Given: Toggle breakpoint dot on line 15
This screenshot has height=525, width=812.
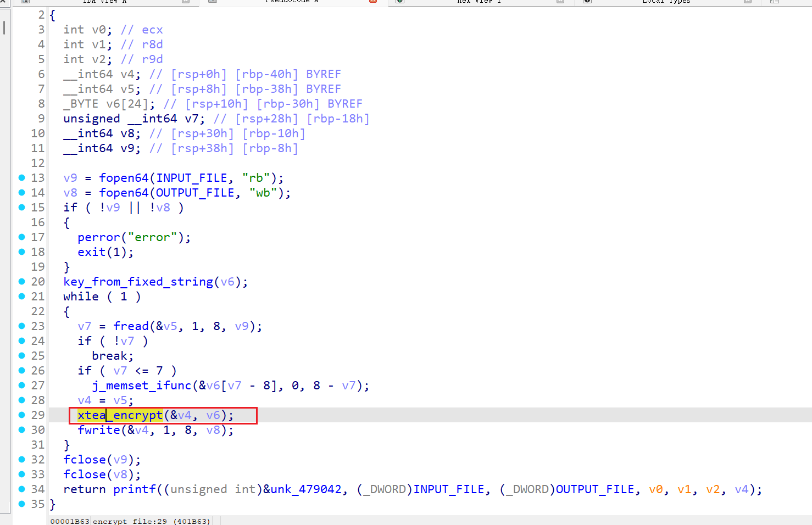Looking at the screenshot, I should [x=22, y=207].
